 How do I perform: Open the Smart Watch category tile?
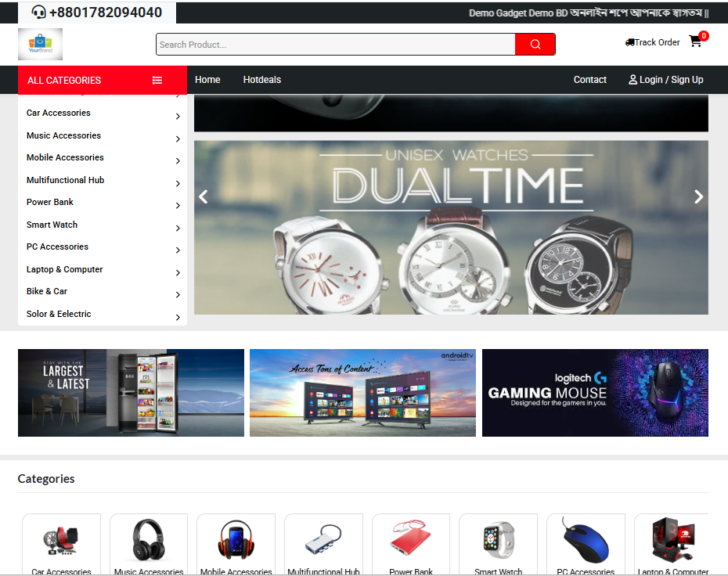498,545
